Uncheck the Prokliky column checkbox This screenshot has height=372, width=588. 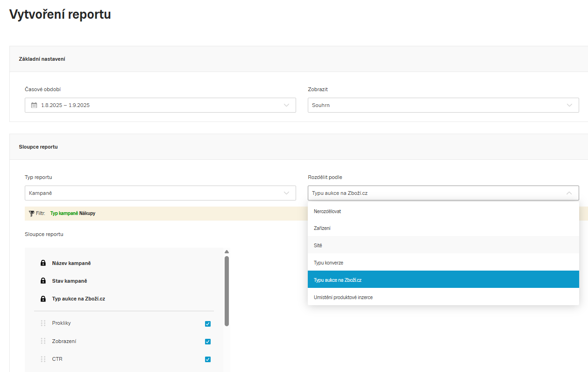click(208, 324)
